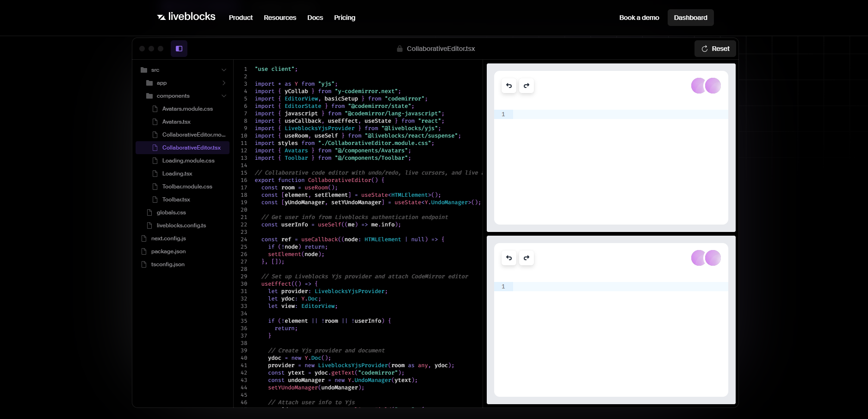Open the Dashboard
Image resolution: width=868 pixels, height=419 pixels.
tap(690, 18)
